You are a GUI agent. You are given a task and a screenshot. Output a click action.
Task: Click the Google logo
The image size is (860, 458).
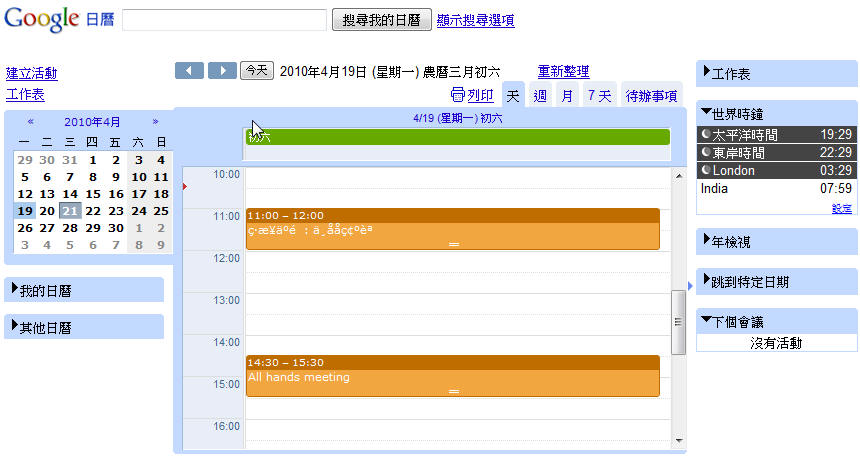click(43, 19)
